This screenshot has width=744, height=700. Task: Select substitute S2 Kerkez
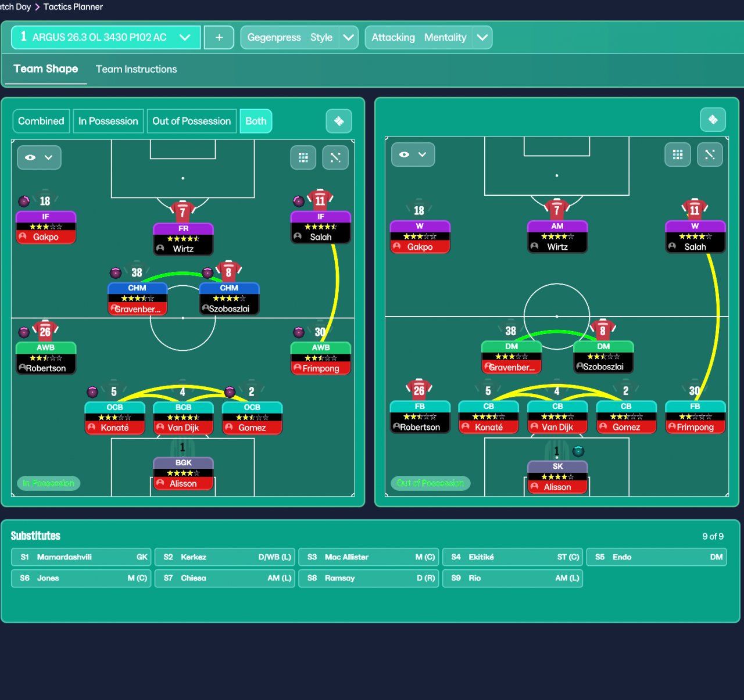pos(225,557)
